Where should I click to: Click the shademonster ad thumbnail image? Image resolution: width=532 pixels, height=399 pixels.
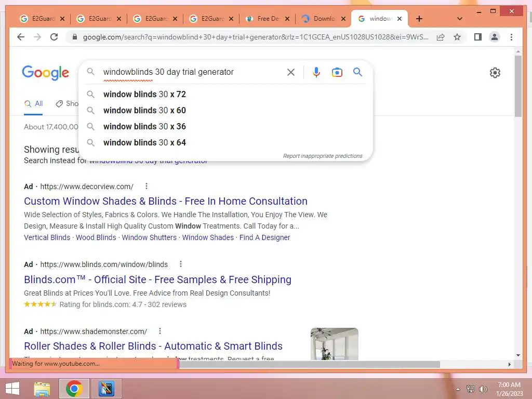click(334, 344)
